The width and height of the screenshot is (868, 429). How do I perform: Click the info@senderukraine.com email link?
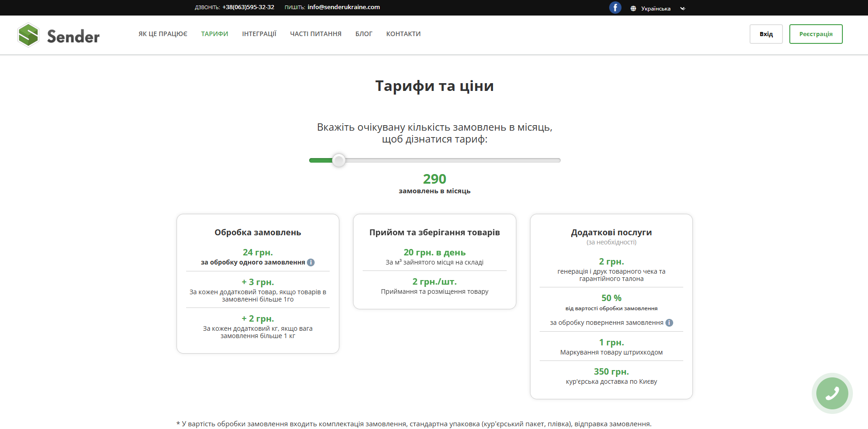[344, 7]
